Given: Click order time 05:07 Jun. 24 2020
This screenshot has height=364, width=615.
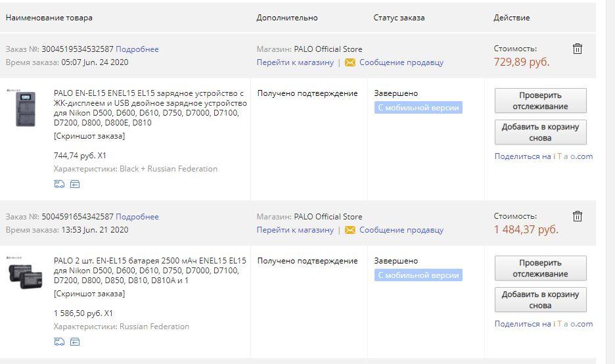Looking at the screenshot, I should point(95,62).
